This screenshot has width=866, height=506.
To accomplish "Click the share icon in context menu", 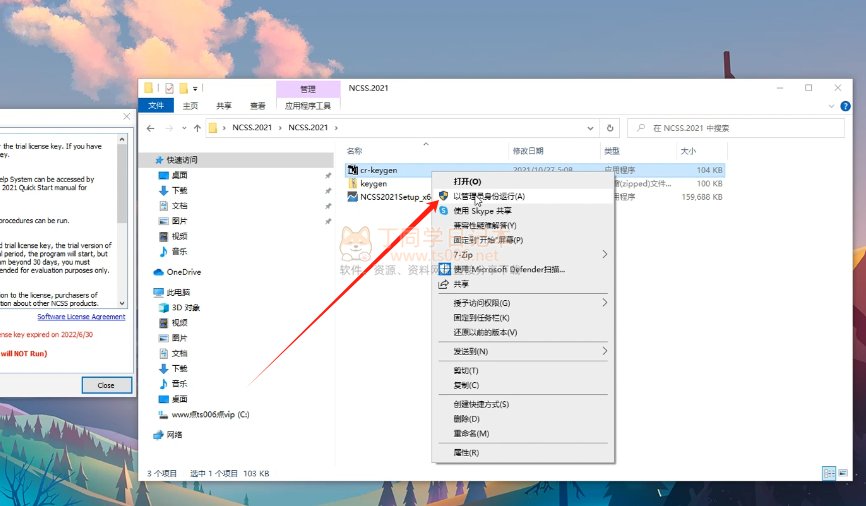I will click(x=443, y=284).
